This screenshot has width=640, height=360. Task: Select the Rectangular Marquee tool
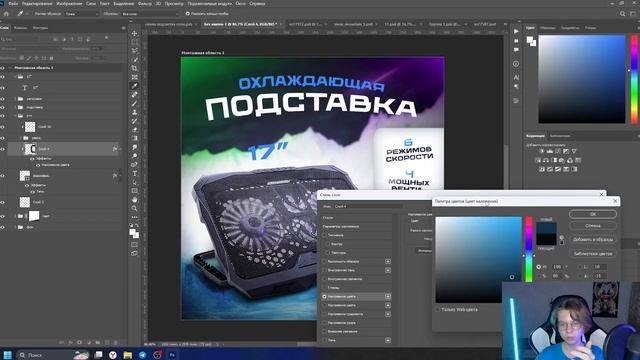[134, 42]
